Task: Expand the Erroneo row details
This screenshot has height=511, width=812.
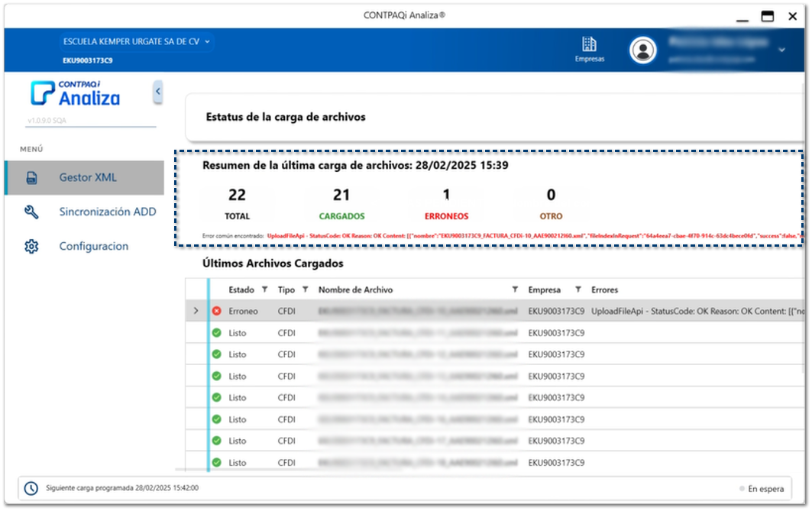Action: point(196,311)
